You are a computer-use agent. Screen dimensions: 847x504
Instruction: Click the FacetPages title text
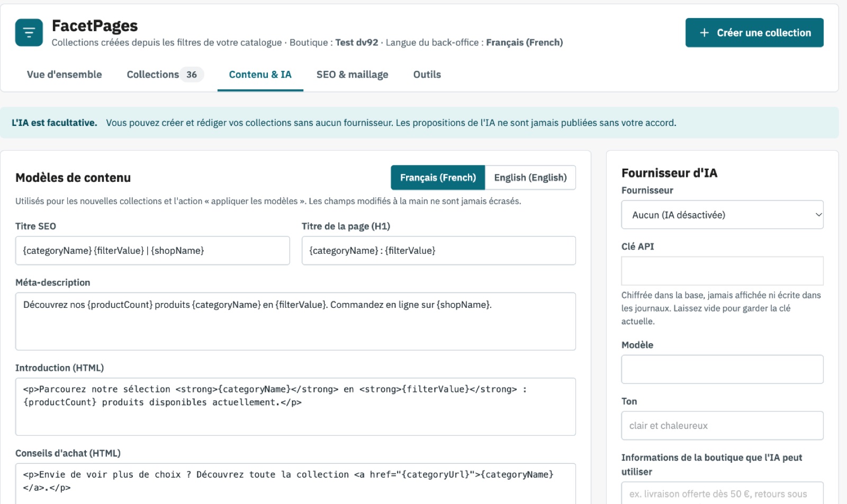coord(95,25)
